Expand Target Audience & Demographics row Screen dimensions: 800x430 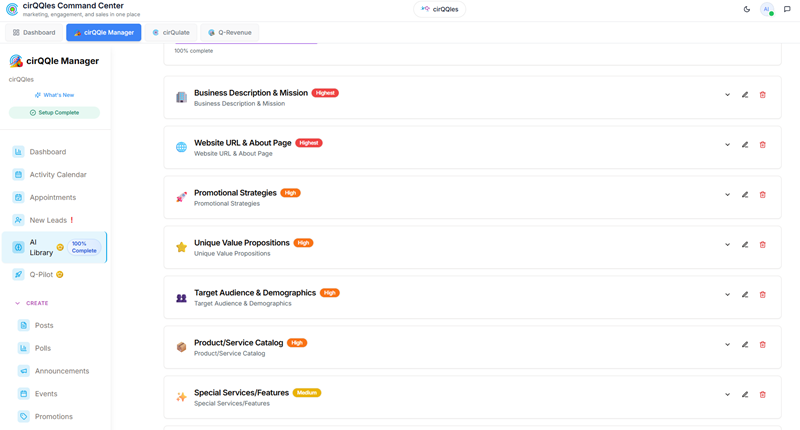(x=728, y=295)
